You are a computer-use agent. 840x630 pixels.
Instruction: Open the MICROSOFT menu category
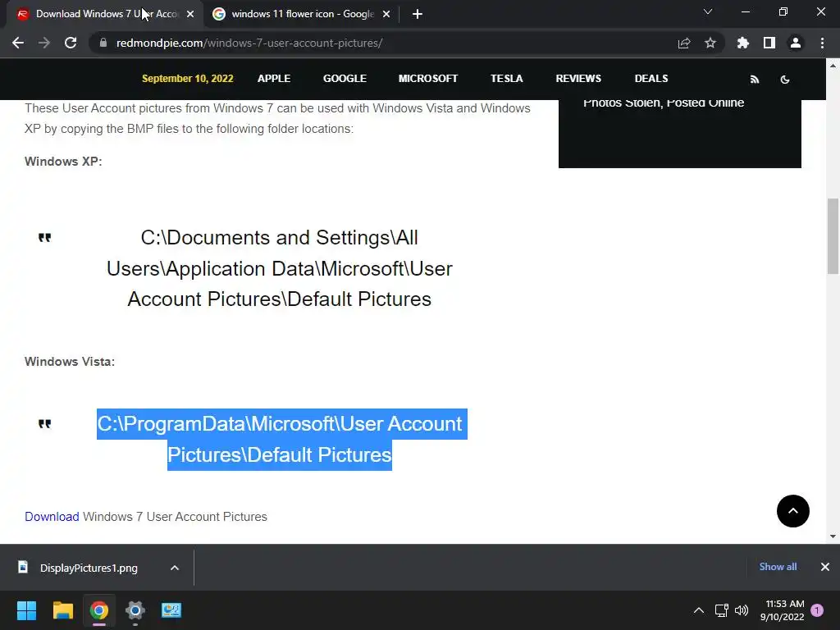428,78
